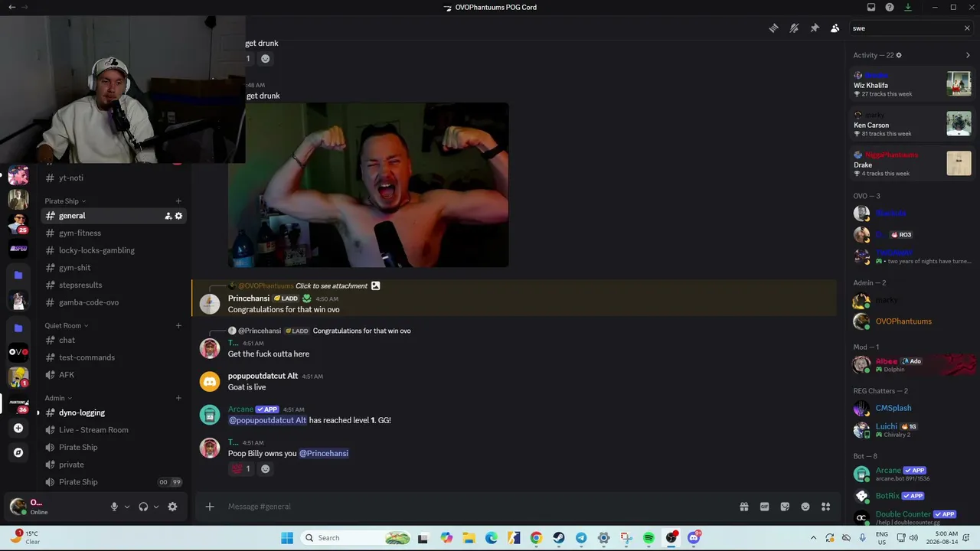Add reaction to the Poop Billy message
Viewport: 980px width, 551px height.
(x=266, y=469)
